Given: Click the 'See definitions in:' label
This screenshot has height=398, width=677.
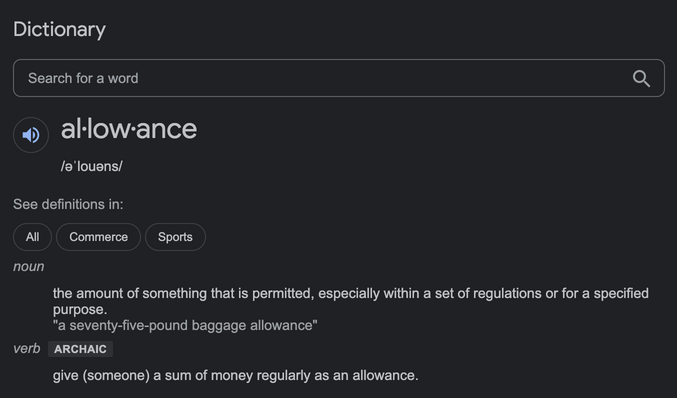Looking at the screenshot, I should click(x=68, y=204).
